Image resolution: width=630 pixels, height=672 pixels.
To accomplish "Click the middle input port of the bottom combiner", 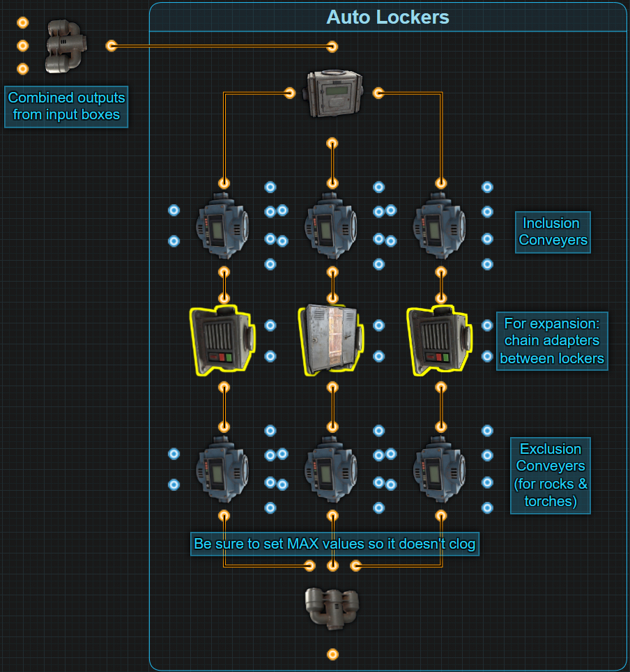I will pos(332,566).
